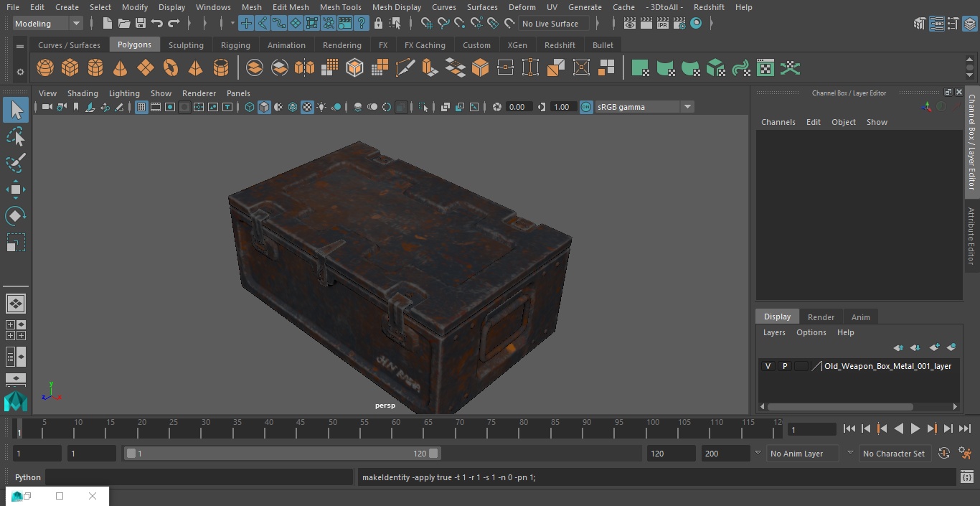Switch to the Sculpting shelf tab
The height and width of the screenshot is (506, 980).
click(x=186, y=45)
